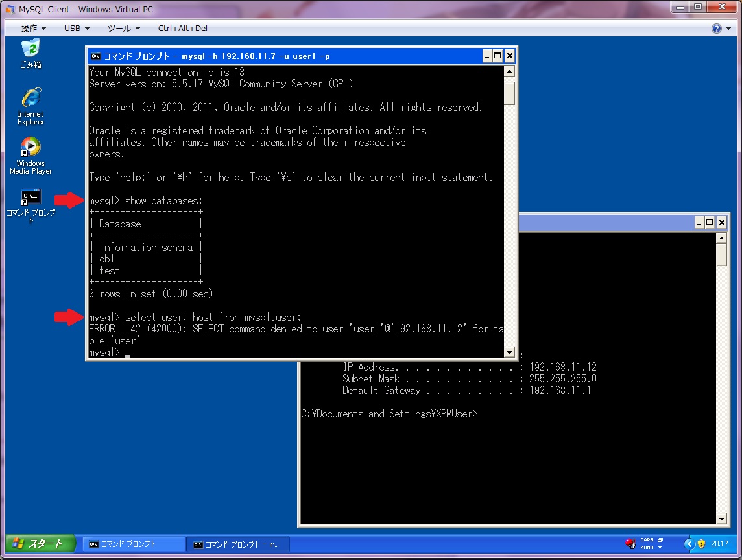Minimize the background command prompt window
Screen dimensions: 742x560
click(x=699, y=222)
